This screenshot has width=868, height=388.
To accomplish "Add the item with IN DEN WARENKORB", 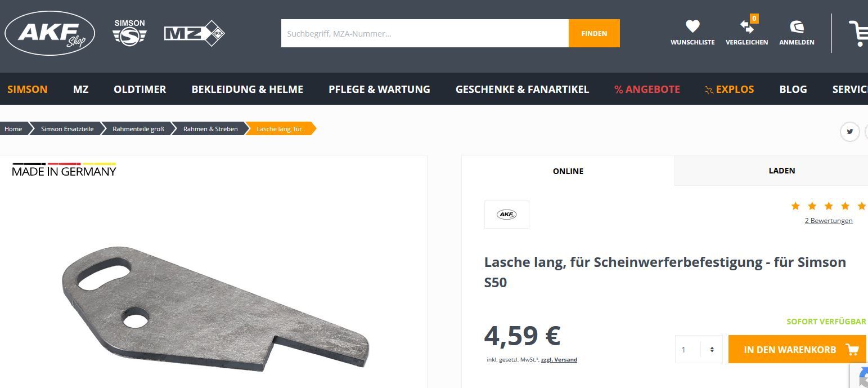I will click(797, 350).
